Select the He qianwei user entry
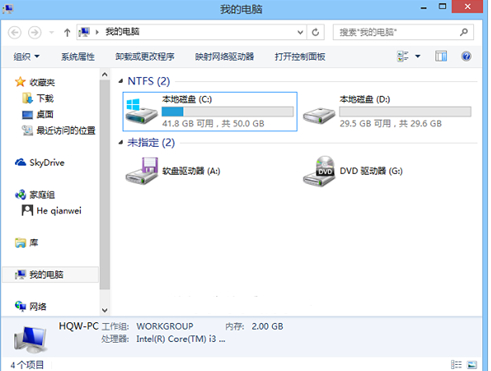Image resolution: width=491 pixels, height=371 pixels. click(x=59, y=211)
